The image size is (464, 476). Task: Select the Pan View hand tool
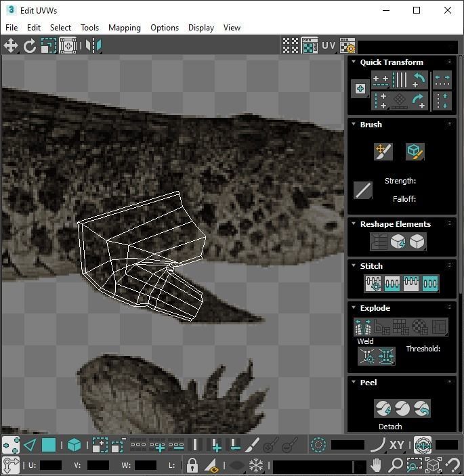(376, 464)
